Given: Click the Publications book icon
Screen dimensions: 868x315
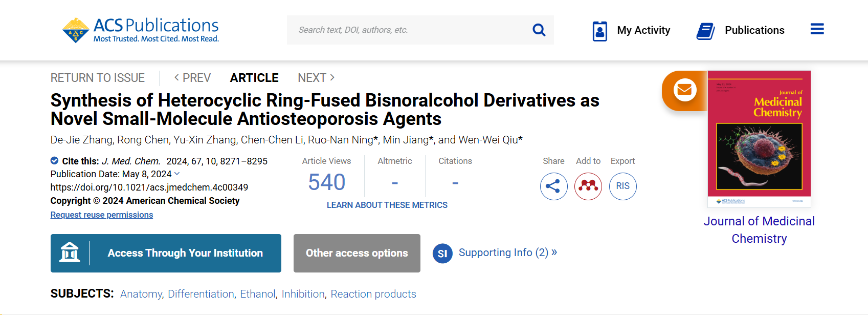Looking at the screenshot, I should coord(705,31).
